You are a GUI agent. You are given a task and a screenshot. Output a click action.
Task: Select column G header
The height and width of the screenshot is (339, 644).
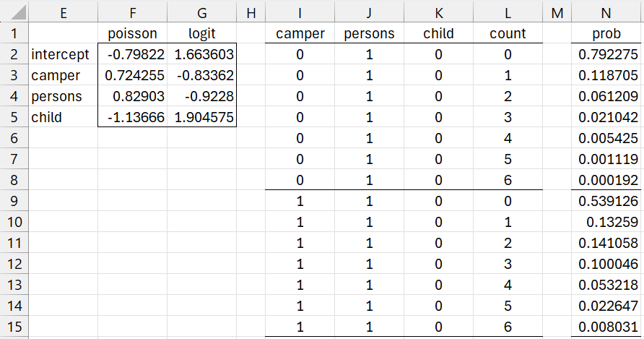(x=201, y=12)
